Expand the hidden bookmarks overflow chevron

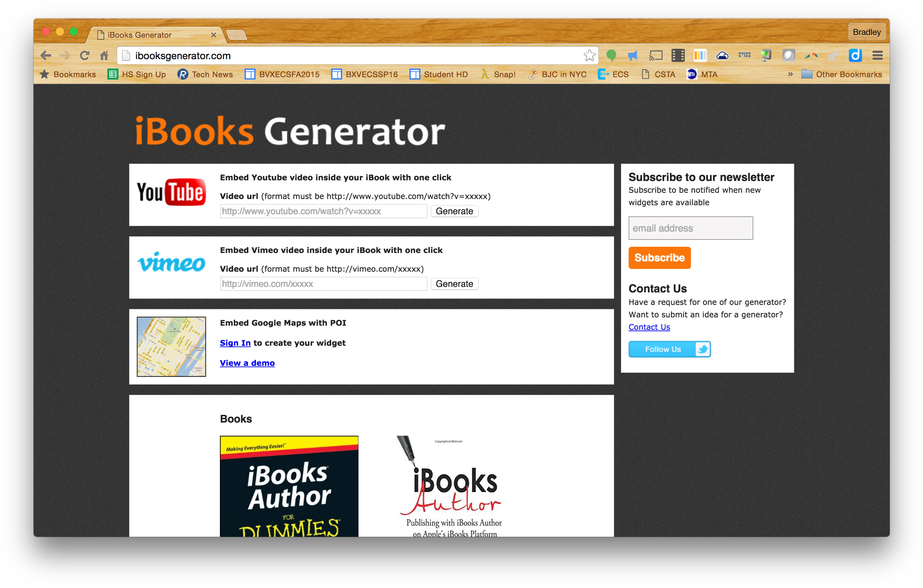coord(790,74)
